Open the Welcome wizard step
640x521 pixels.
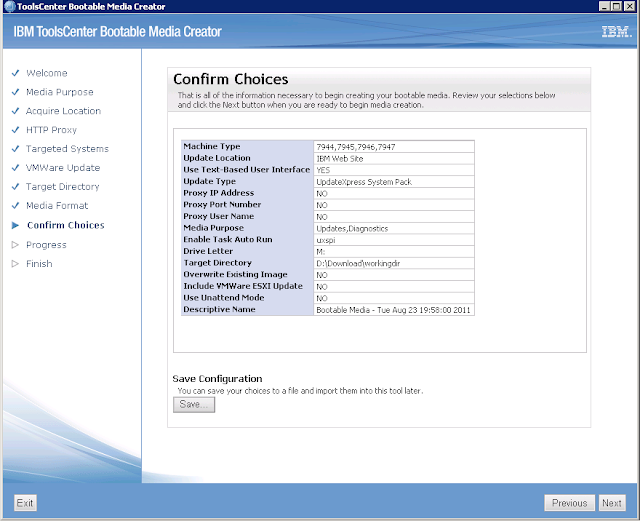click(x=47, y=73)
